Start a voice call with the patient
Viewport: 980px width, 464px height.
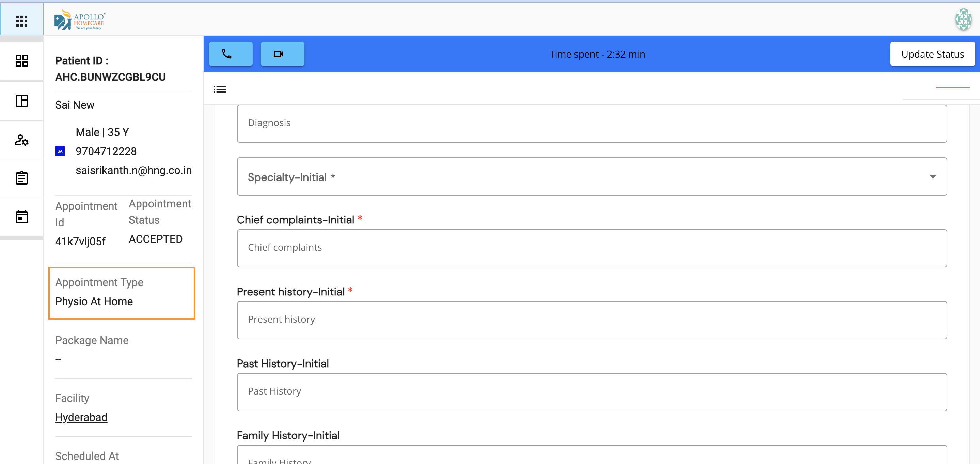230,54
